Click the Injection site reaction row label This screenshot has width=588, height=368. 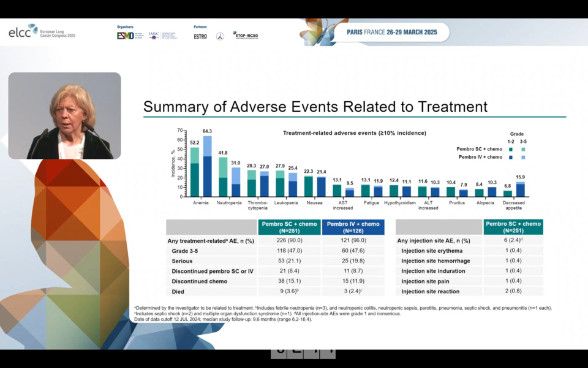(431, 291)
